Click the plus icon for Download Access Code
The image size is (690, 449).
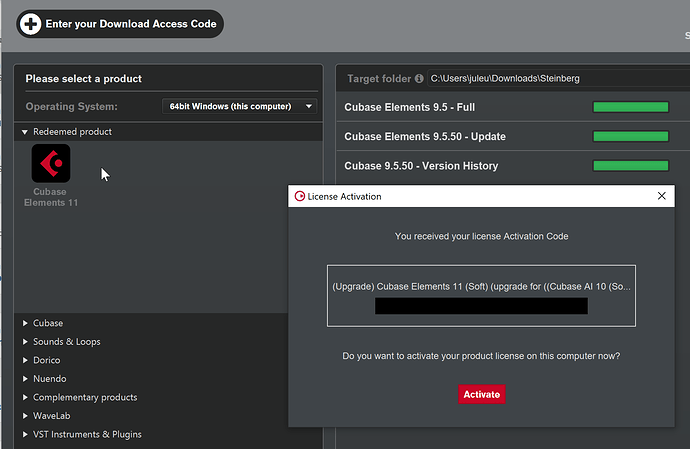tap(30, 24)
